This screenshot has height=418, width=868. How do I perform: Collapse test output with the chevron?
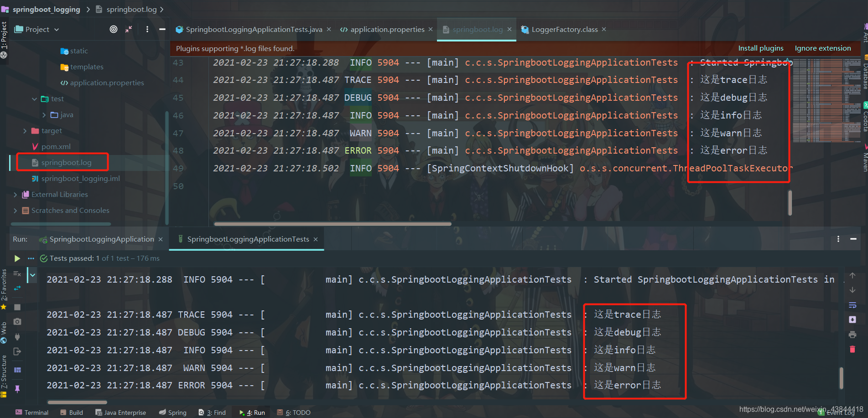coord(32,275)
